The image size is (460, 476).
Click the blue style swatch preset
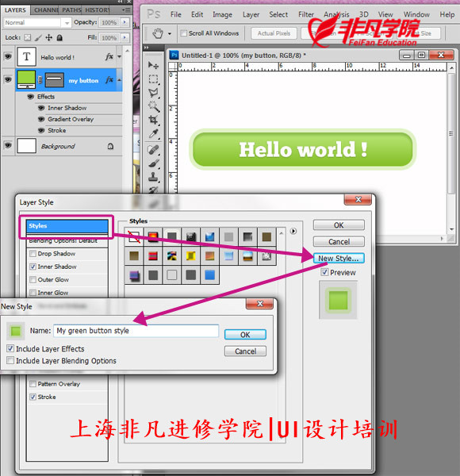[209, 275]
